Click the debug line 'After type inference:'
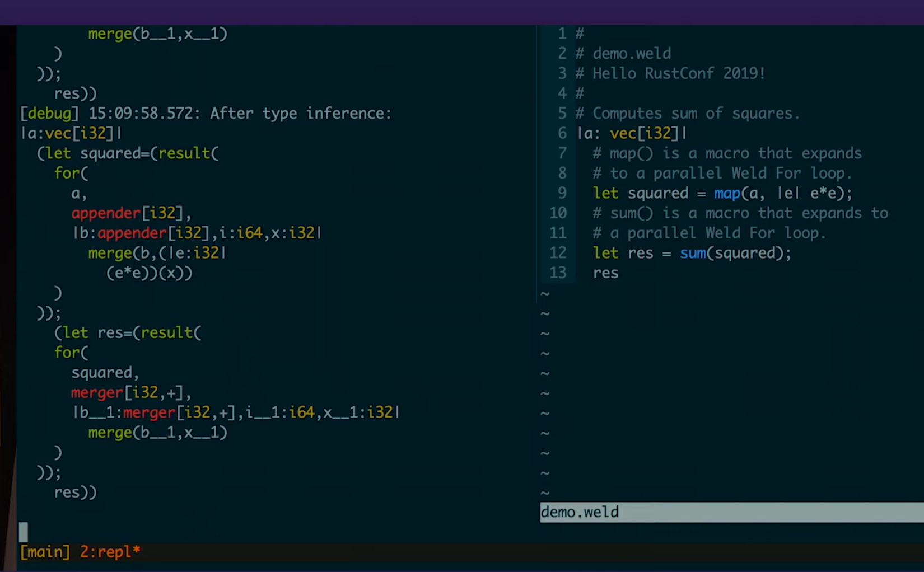This screenshot has height=572, width=924. point(301,114)
